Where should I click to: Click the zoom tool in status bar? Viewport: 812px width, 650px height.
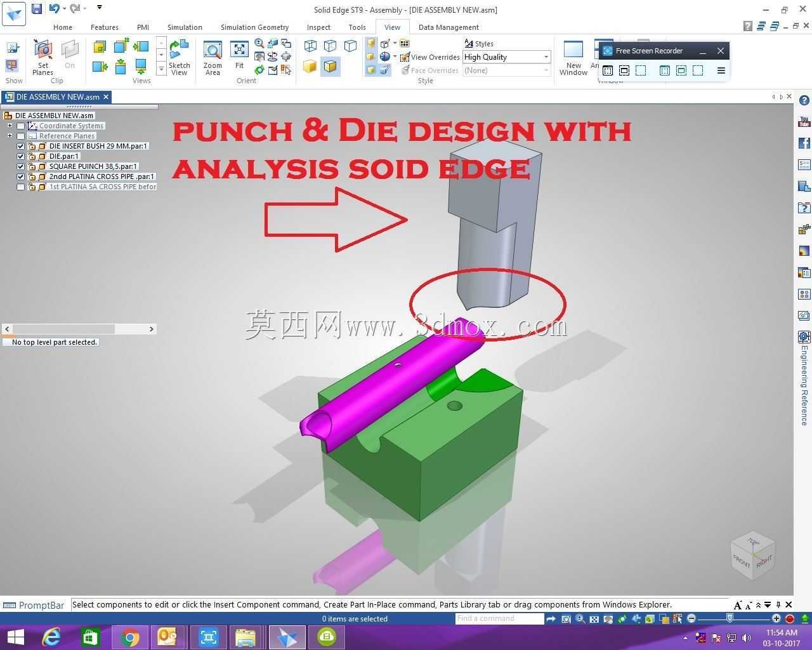(580, 618)
